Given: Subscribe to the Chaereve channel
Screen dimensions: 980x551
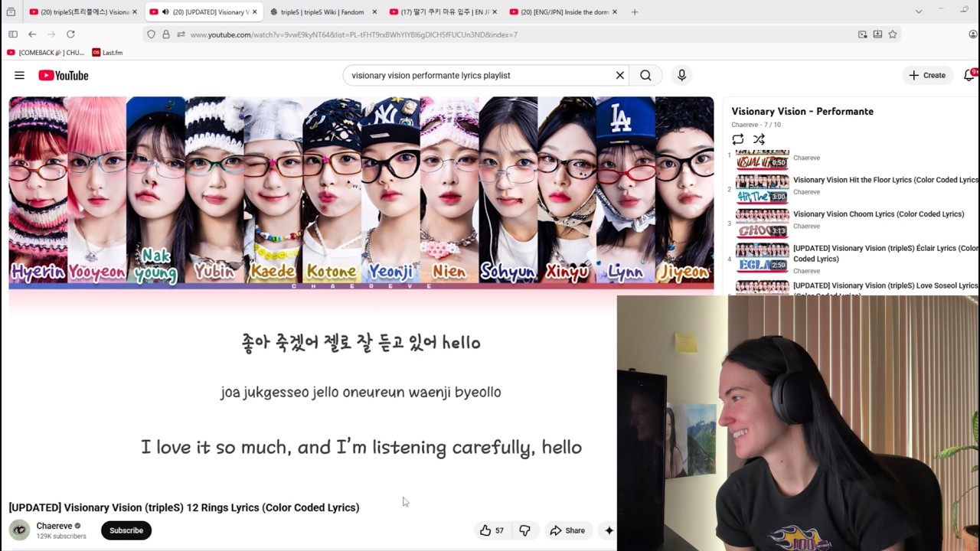Looking at the screenshot, I should coord(126,530).
